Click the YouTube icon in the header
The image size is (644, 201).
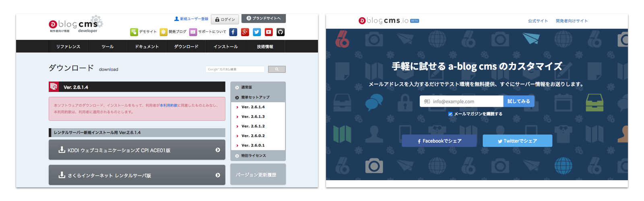[268, 32]
